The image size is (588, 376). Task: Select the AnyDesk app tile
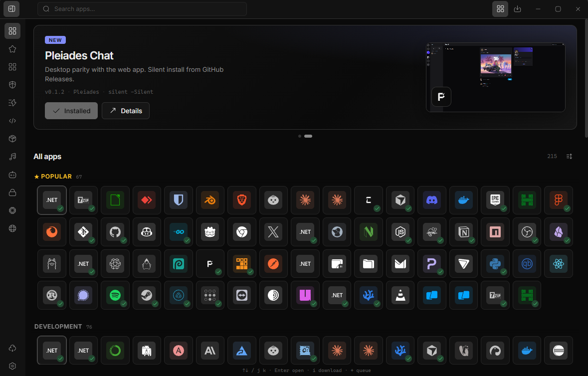coord(147,200)
